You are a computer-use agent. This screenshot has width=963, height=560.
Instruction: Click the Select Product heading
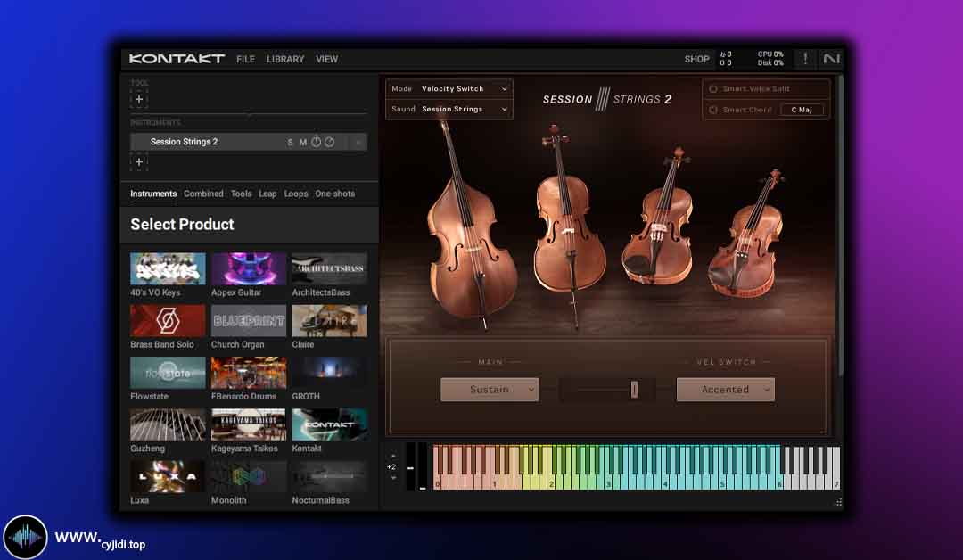[x=183, y=225]
